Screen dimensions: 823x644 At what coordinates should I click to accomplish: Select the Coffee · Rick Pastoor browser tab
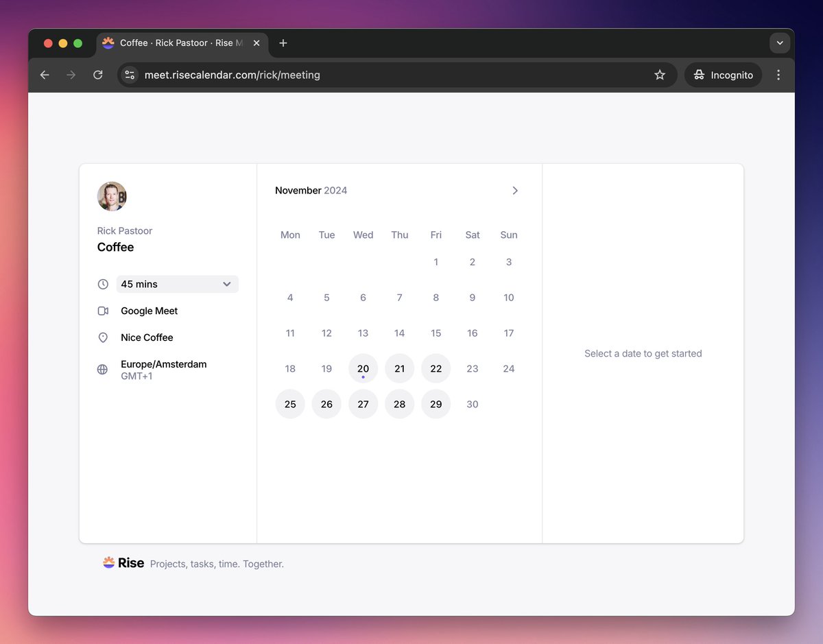coord(182,43)
